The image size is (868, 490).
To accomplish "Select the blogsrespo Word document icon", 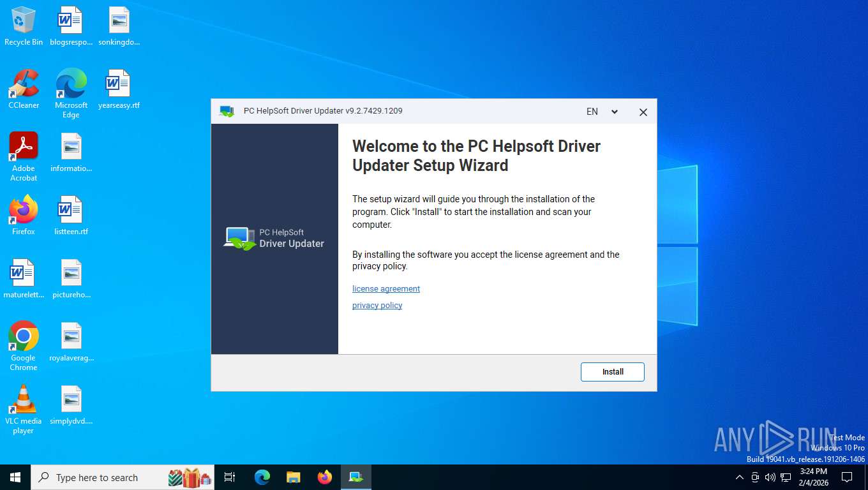I will [x=71, y=26].
